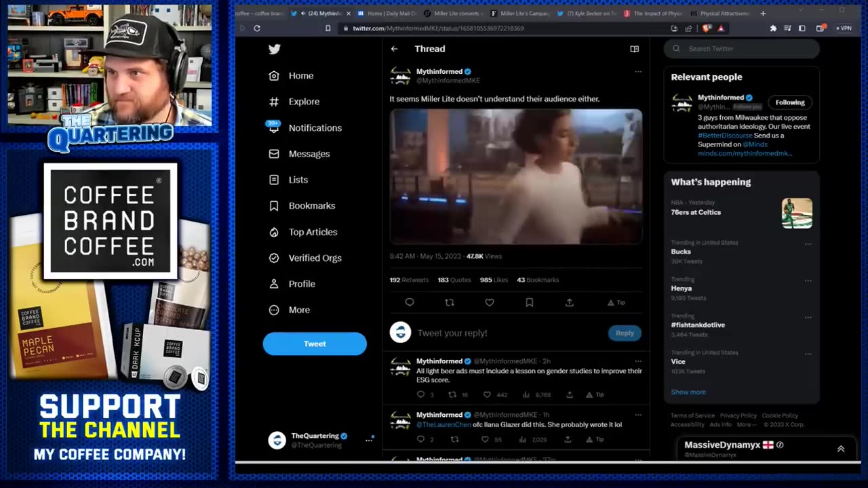Click the 192 Retweets count
This screenshot has width=868, height=488.
[409, 280]
